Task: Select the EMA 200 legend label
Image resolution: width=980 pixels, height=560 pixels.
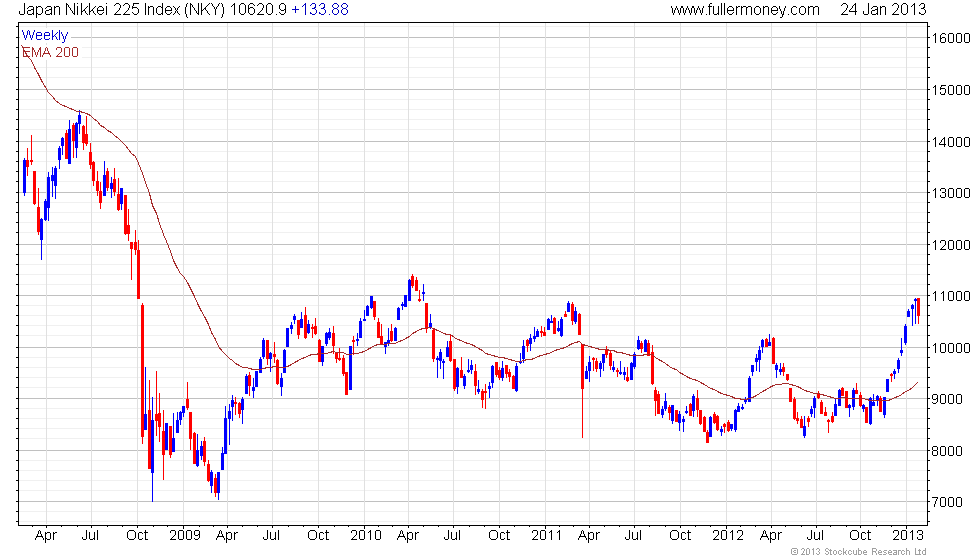Action: click(51, 52)
